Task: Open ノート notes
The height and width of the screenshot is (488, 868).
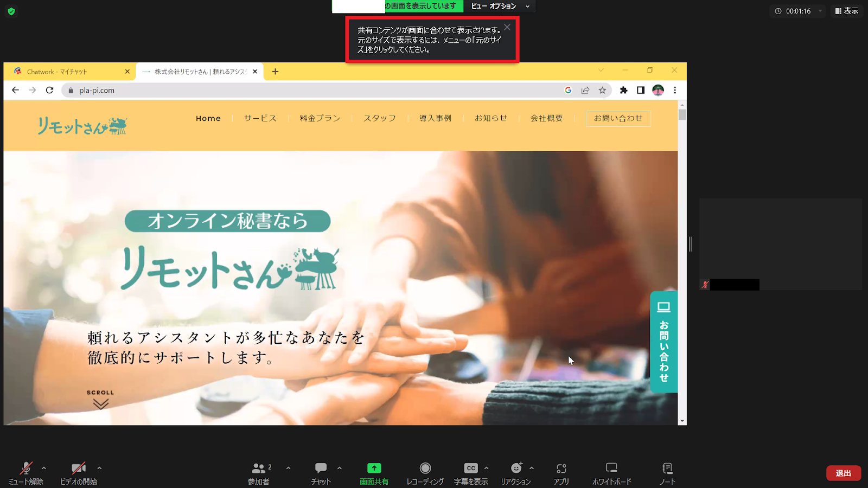Action: pos(667,473)
